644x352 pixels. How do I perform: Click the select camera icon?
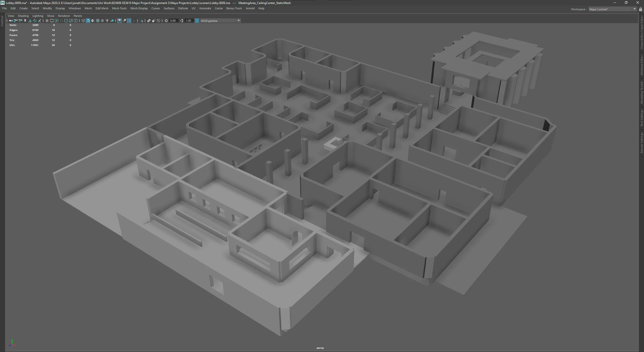(x=11, y=21)
